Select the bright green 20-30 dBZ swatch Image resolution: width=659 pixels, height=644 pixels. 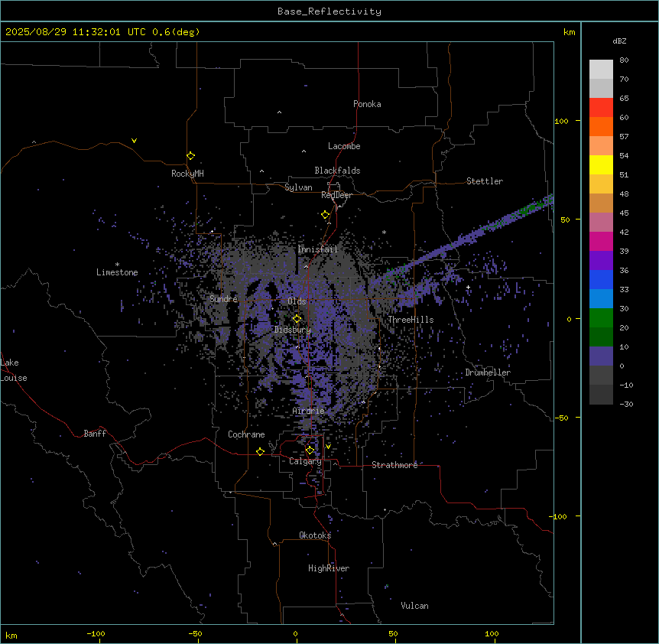601,318
